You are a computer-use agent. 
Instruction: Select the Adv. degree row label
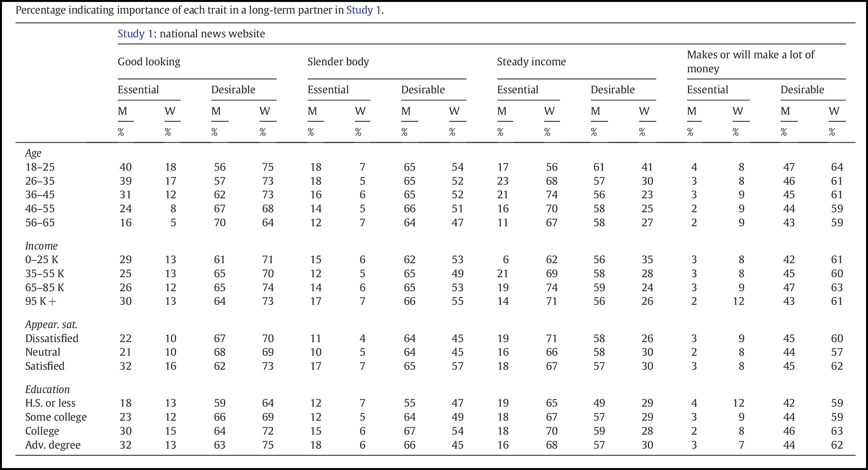(x=53, y=445)
